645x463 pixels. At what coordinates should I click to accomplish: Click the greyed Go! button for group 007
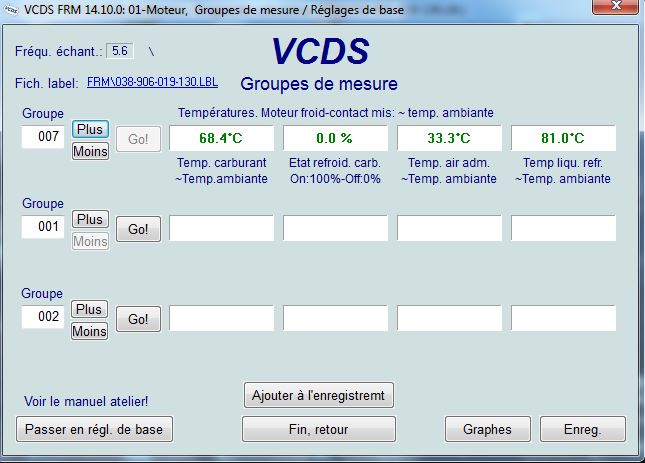[x=138, y=139]
